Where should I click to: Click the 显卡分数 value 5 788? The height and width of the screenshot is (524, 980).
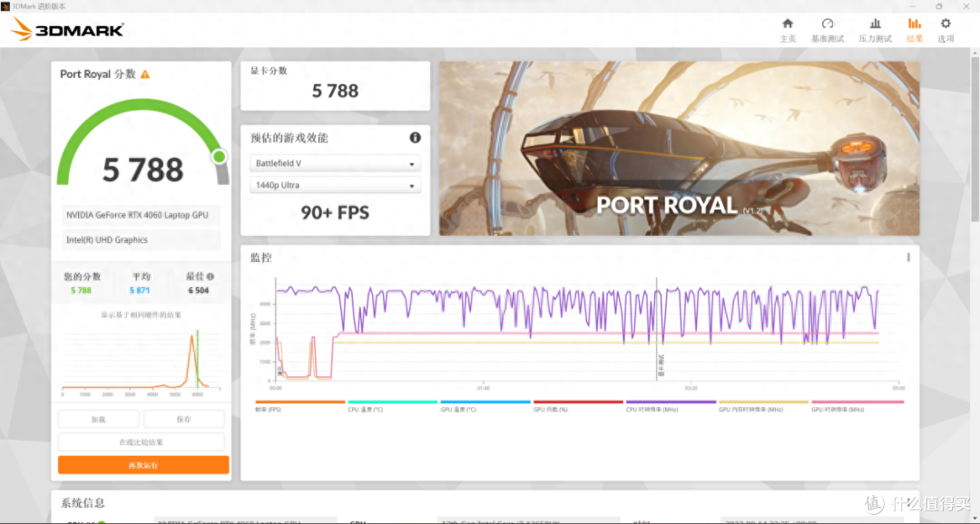[x=335, y=92]
